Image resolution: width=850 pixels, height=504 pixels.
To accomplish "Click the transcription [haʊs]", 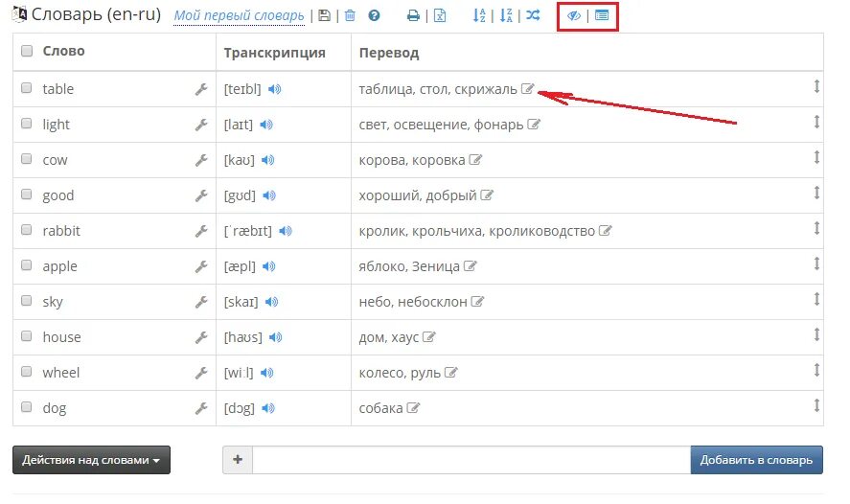I will pos(242,337).
